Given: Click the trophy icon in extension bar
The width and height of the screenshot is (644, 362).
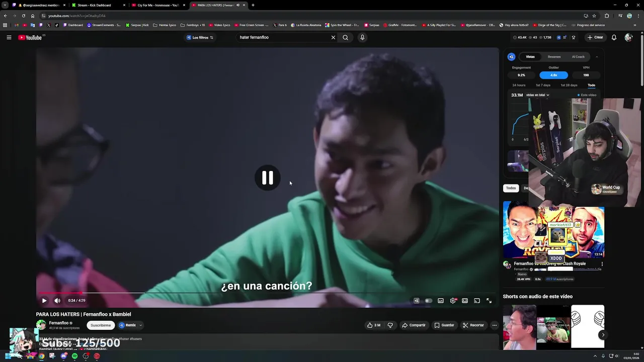Looking at the screenshot, I should [574, 37].
